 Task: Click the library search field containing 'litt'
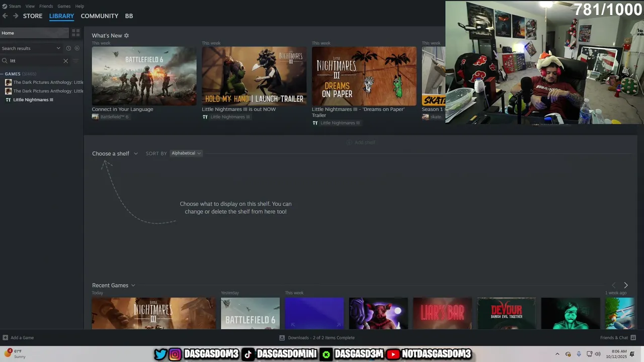pos(35,61)
